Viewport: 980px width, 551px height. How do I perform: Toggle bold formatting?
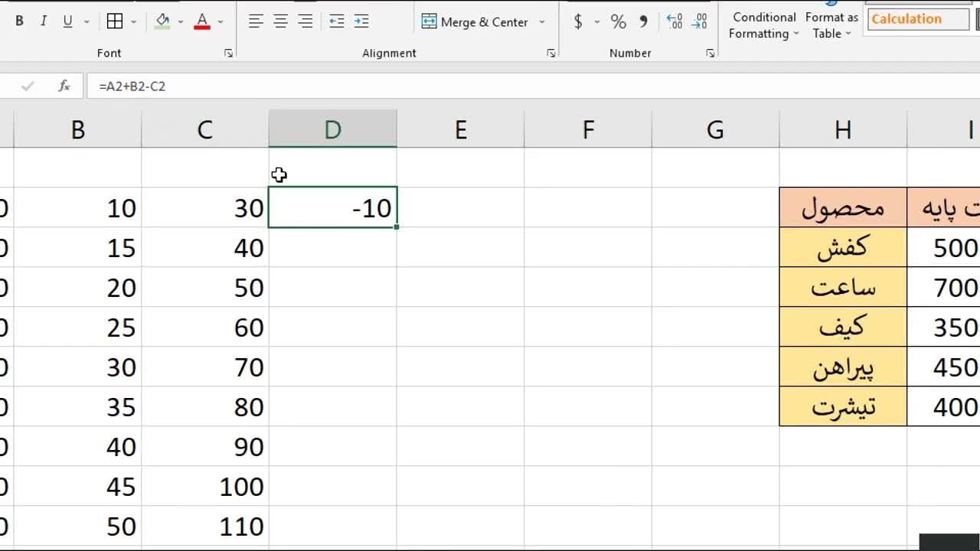pyautogui.click(x=19, y=21)
